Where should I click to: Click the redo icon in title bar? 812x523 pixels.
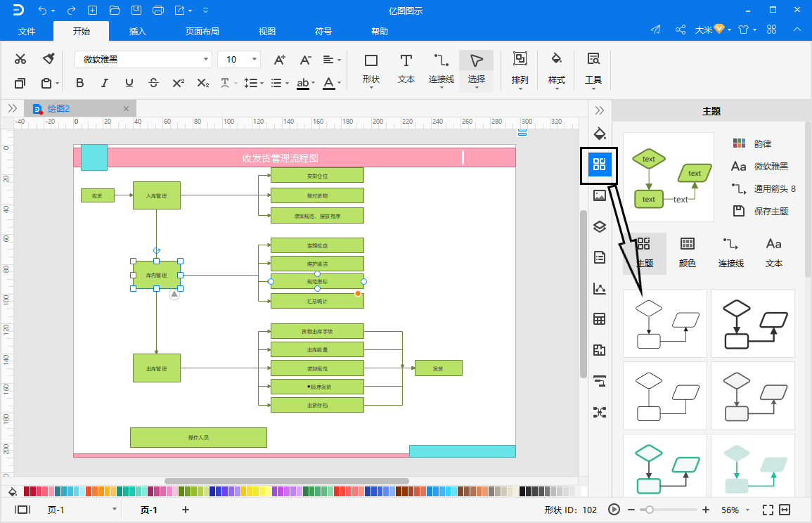coord(72,11)
